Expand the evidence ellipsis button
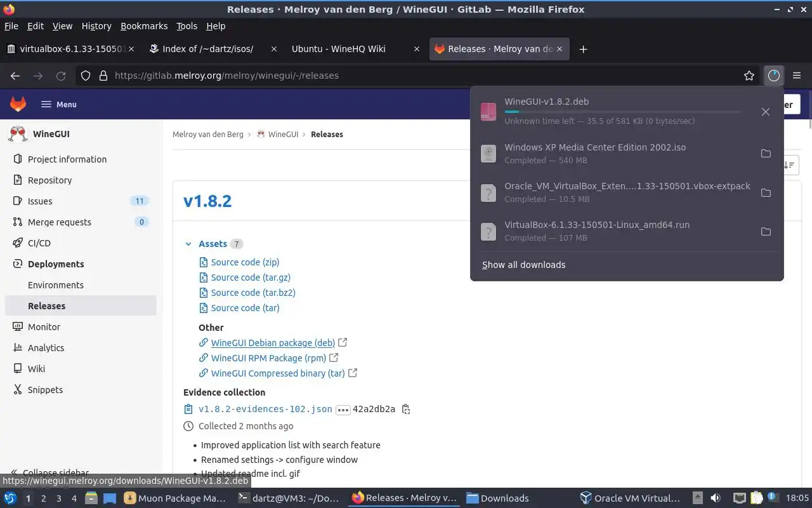 click(x=343, y=410)
